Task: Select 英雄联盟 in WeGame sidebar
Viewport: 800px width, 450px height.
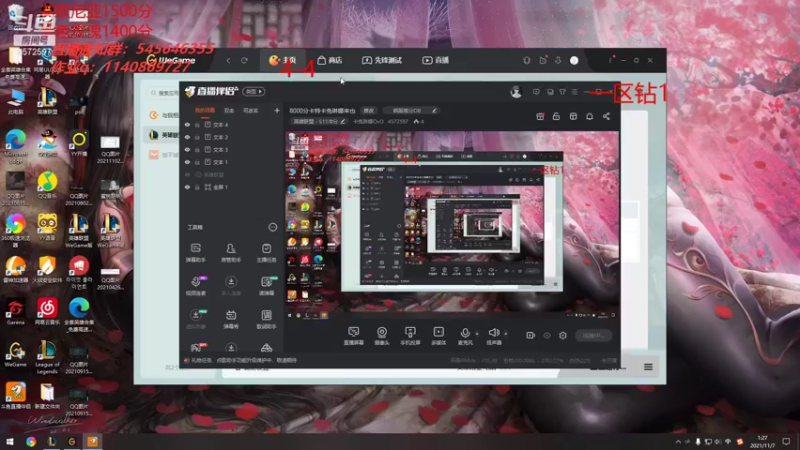Action: pyautogui.click(x=162, y=135)
